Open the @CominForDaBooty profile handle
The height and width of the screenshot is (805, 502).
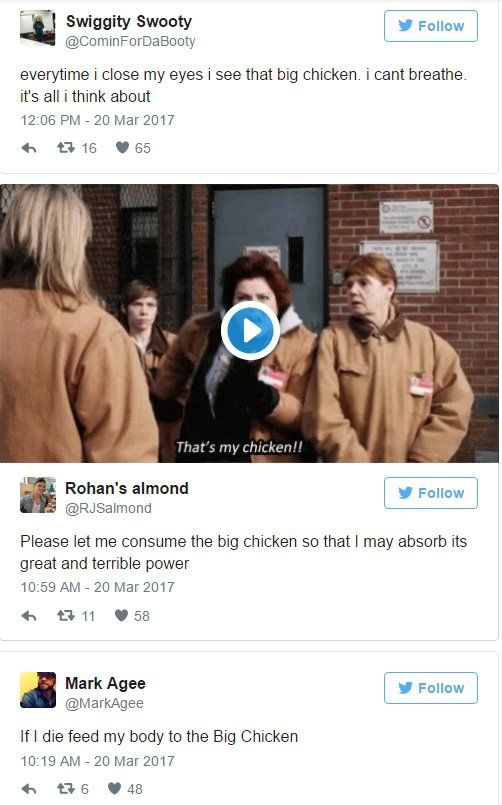[130, 42]
